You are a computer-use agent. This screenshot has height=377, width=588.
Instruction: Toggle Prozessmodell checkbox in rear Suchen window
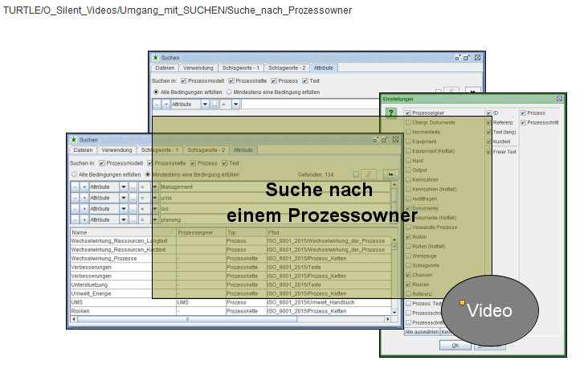click(183, 80)
